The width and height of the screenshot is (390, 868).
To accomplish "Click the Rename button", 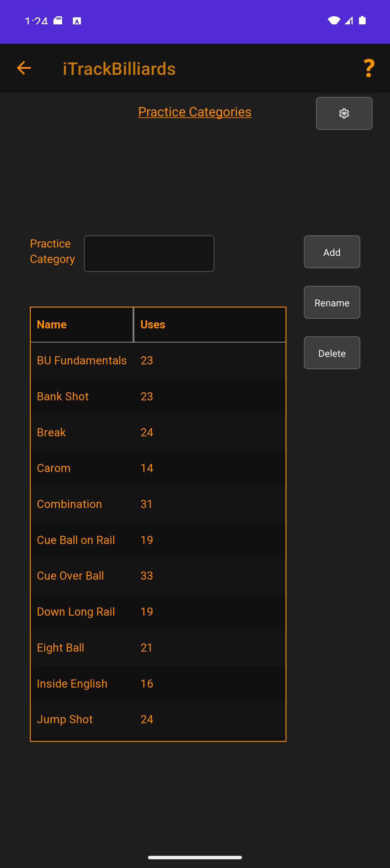I will [x=332, y=302].
